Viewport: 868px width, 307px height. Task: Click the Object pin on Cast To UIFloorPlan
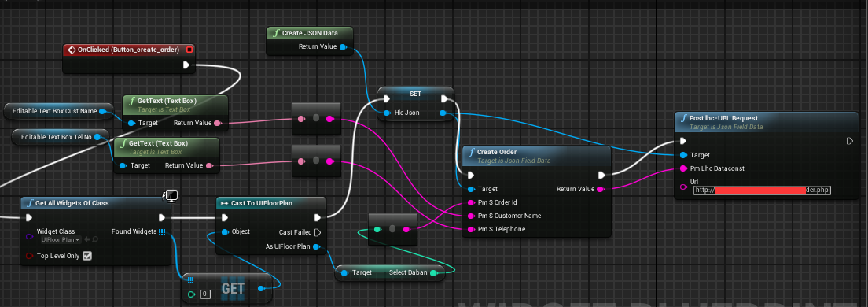pos(226,232)
